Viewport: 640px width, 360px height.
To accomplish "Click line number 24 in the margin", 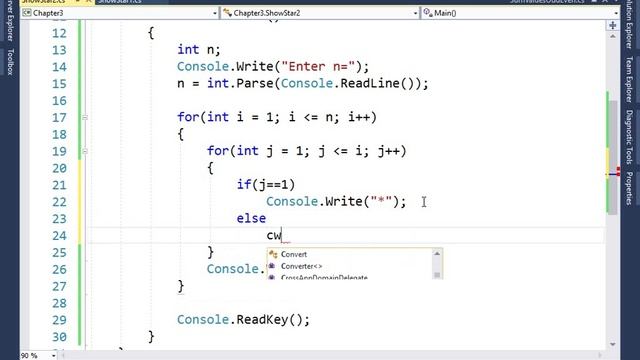I will 59,236.
